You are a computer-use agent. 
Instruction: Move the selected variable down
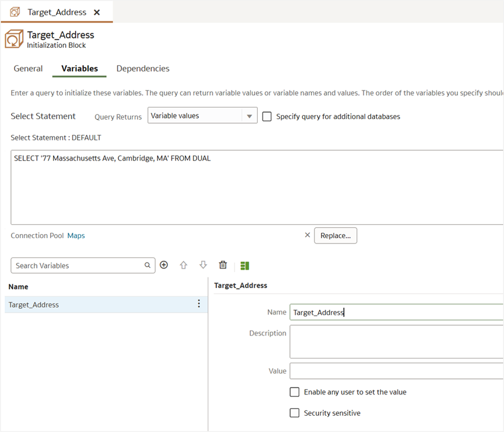(x=203, y=265)
